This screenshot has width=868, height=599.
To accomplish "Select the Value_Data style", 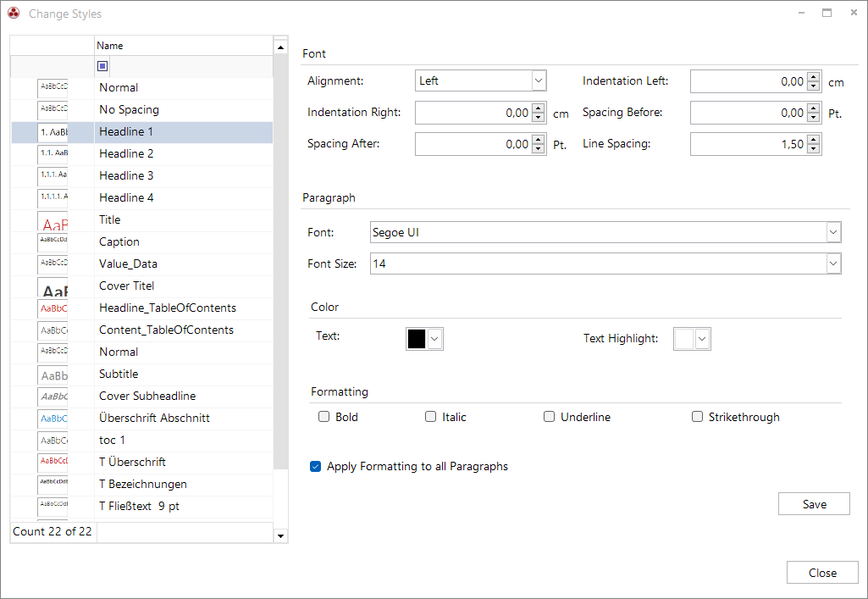I will [x=141, y=264].
